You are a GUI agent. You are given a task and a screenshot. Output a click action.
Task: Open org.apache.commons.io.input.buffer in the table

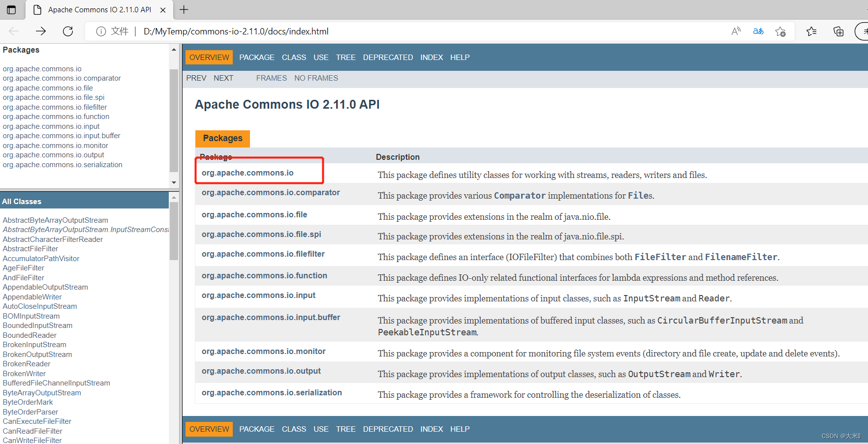(271, 318)
